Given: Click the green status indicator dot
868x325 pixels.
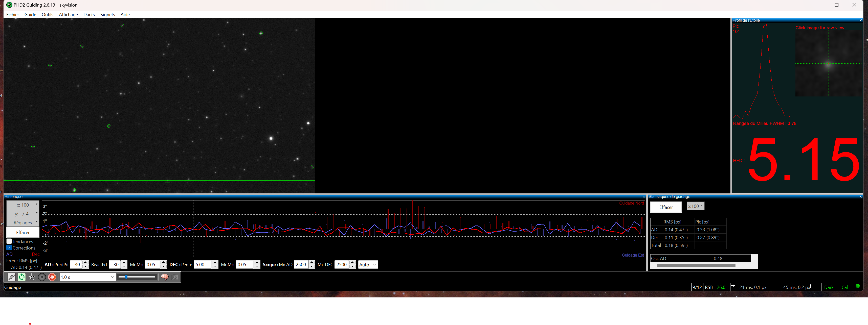Looking at the screenshot, I should (x=858, y=286).
